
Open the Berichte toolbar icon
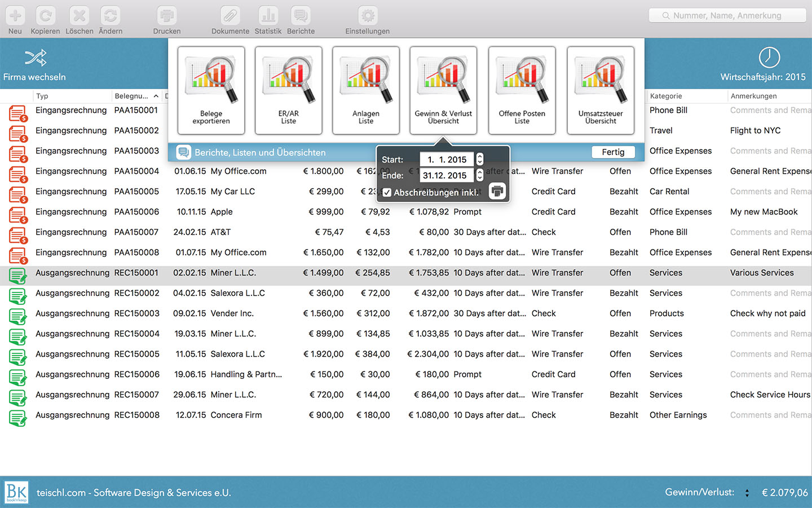(x=301, y=15)
